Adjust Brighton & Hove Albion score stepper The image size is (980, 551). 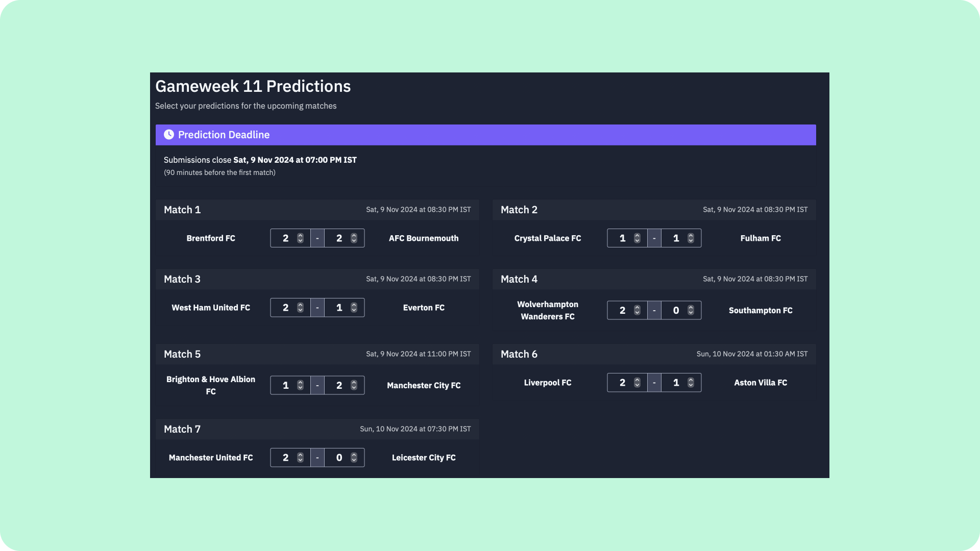(x=300, y=385)
